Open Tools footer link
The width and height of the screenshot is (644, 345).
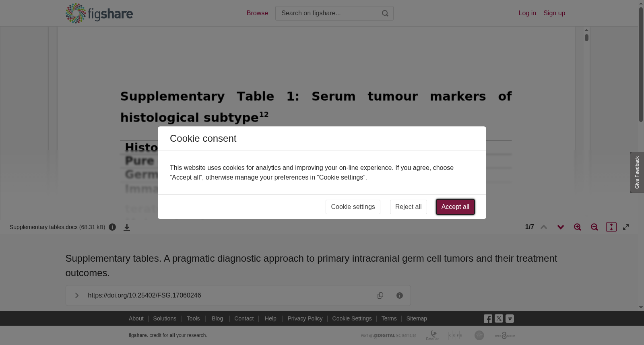(193, 318)
